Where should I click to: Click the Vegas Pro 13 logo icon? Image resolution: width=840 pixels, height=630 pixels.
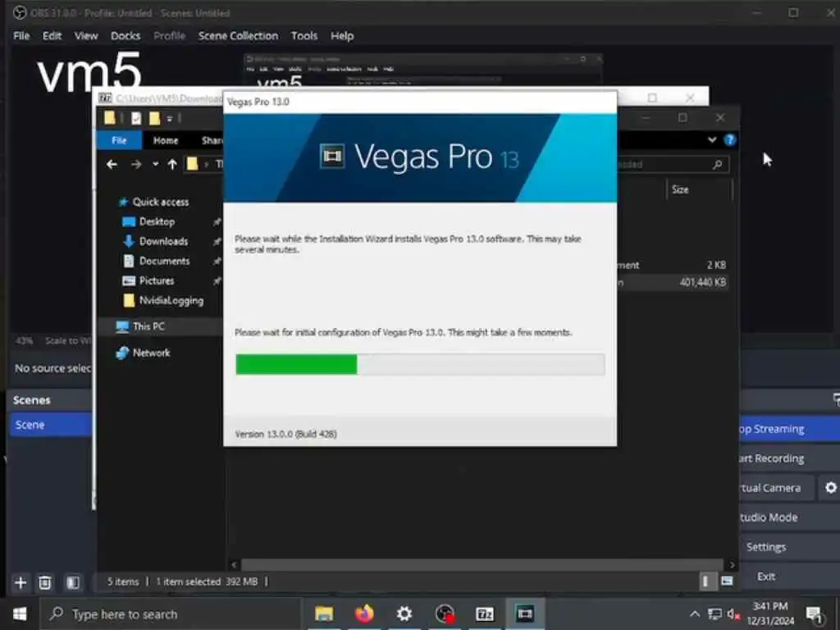tap(331, 157)
